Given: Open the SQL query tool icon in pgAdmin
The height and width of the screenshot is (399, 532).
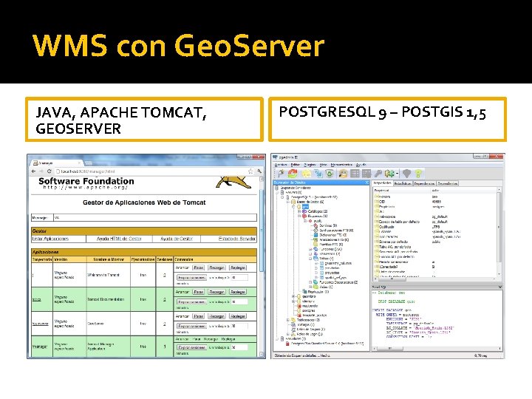Looking at the screenshot, I should coord(343,174).
